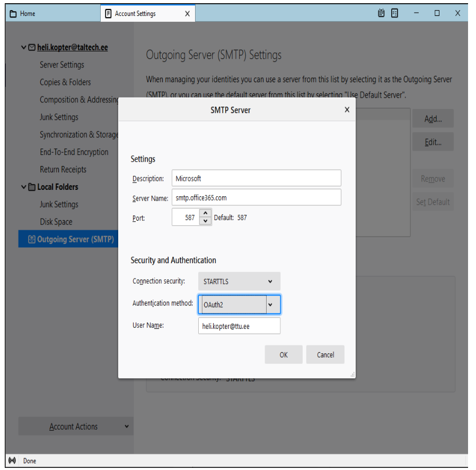Open the tasks icon in tab bar
The width and height of the screenshot is (476, 470).
[394, 13]
